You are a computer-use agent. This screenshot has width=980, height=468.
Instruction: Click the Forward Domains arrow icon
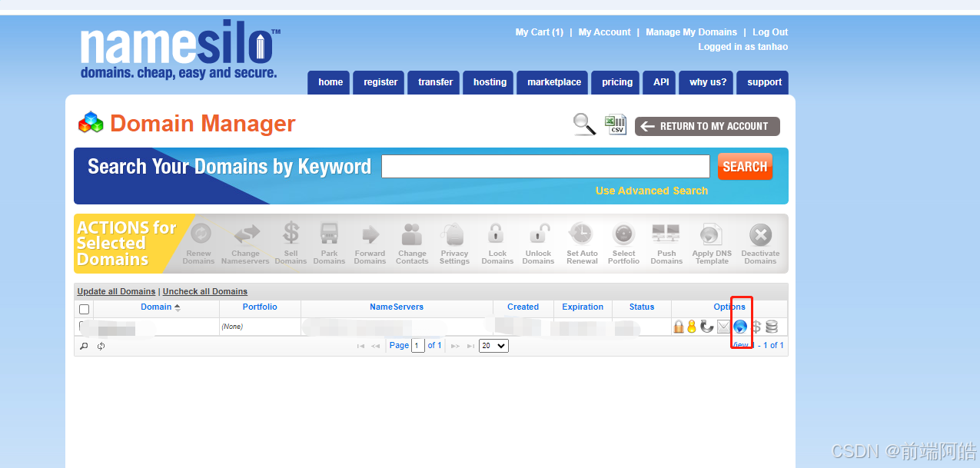(x=370, y=234)
